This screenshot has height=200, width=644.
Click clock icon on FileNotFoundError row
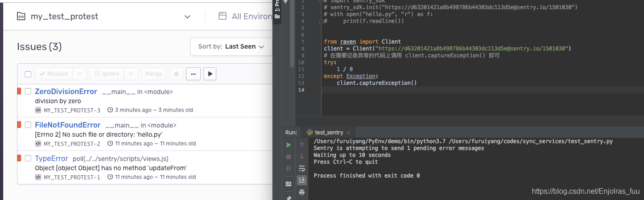[x=110, y=144]
